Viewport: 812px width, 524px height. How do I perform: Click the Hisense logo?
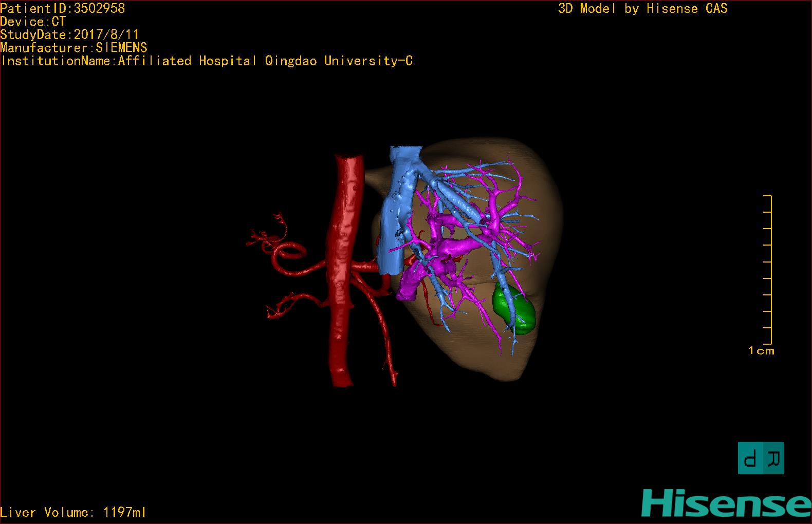(726, 503)
